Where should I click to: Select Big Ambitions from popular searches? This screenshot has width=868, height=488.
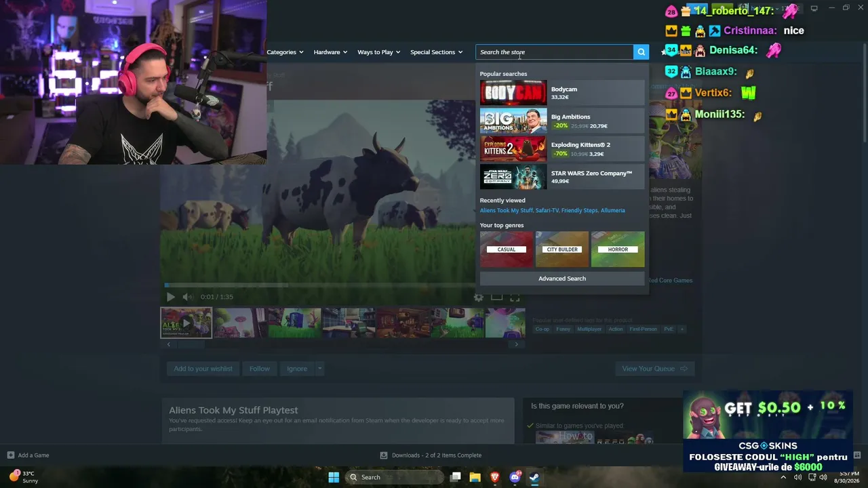pyautogui.click(x=562, y=121)
